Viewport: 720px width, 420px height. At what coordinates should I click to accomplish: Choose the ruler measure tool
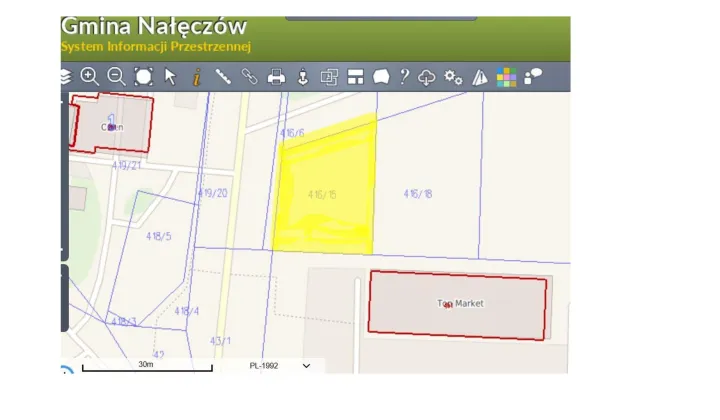223,77
